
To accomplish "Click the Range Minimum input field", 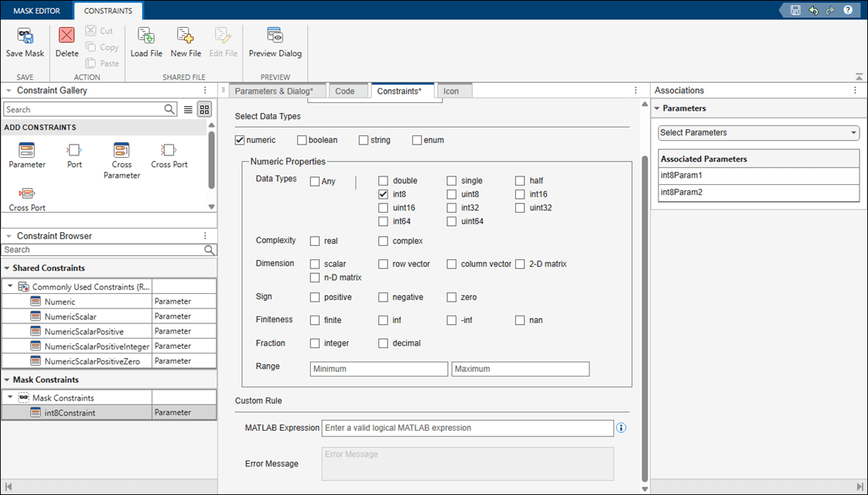I will point(378,369).
